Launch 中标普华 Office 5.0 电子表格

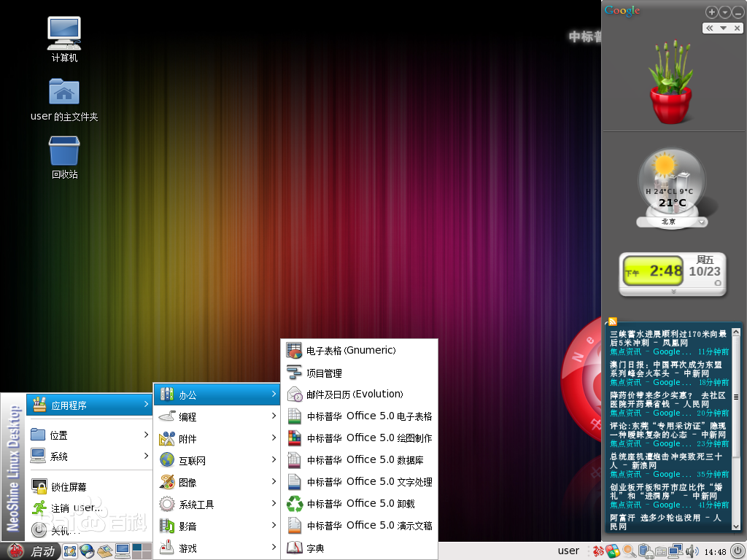click(x=360, y=416)
